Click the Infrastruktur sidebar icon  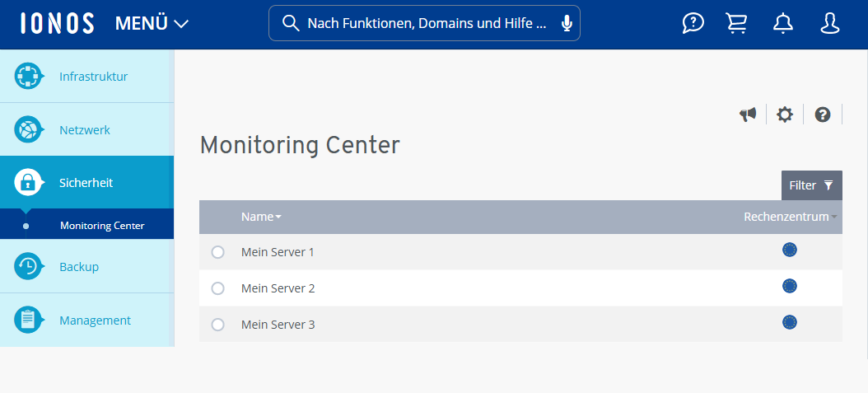coord(28,77)
